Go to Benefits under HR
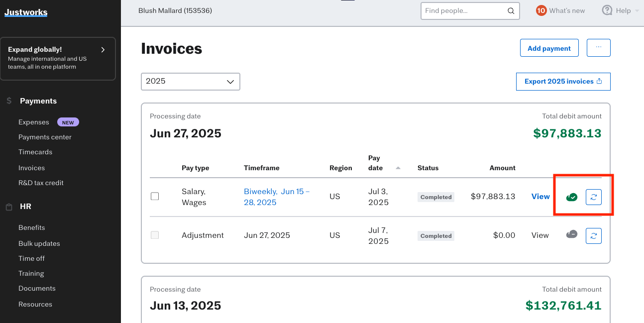 [x=32, y=228]
